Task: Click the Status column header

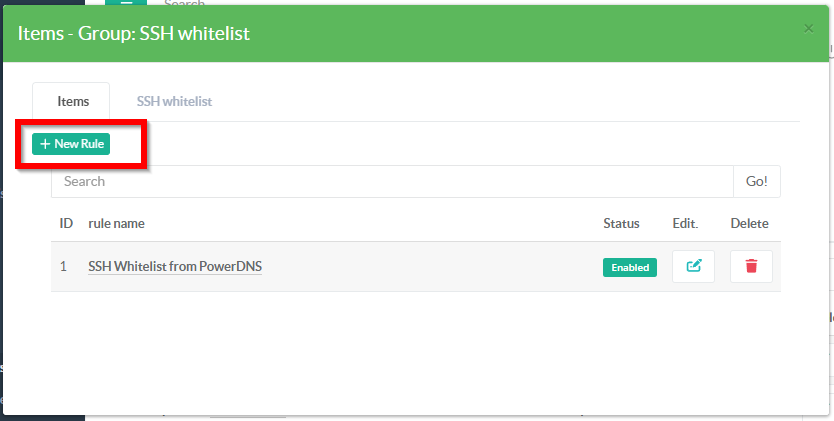Action: tap(621, 223)
